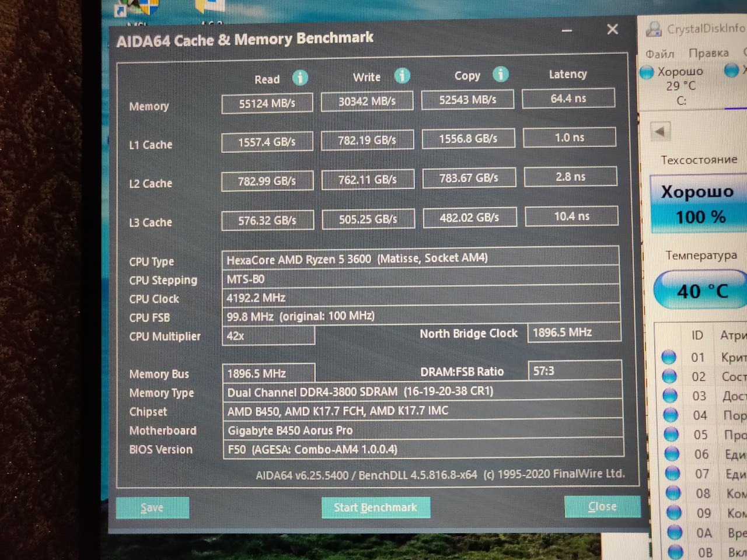747x560 pixels.
Task: Click Memory Copy value 52543 MB/s
Action: 467,99
